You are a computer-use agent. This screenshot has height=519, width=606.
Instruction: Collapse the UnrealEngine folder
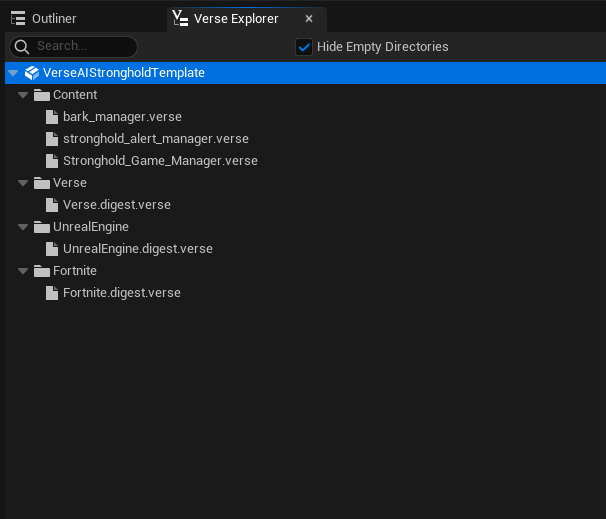tap(23, 227)
